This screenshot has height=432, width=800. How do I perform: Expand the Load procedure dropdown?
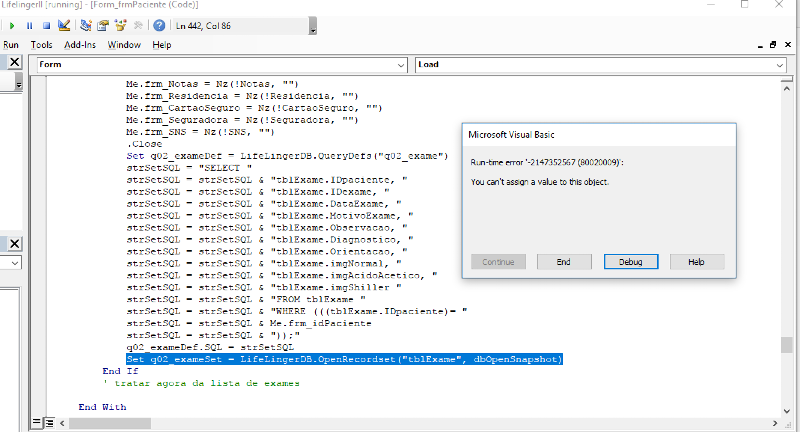779,65
